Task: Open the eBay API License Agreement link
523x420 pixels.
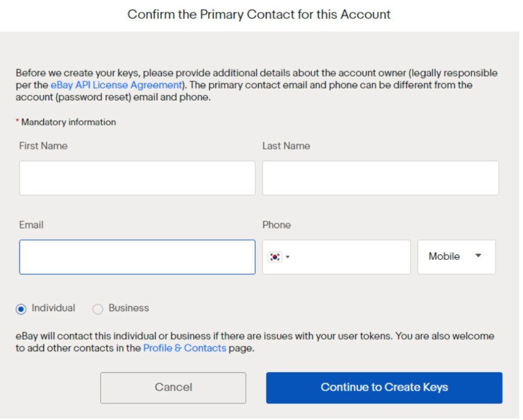Action: (x=116, y=85)
